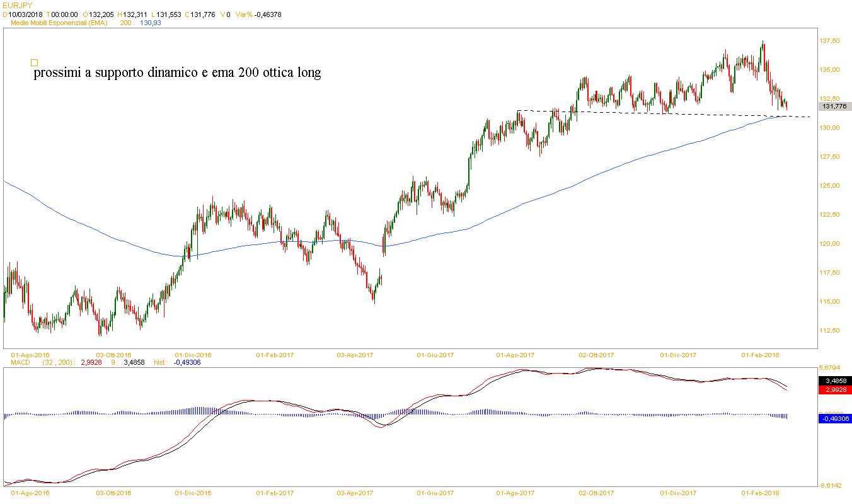The height and width of the screenshot is (504, 852).
Task: Click the 01-Ago-2016 date on bottom axis
Action: 30,493
